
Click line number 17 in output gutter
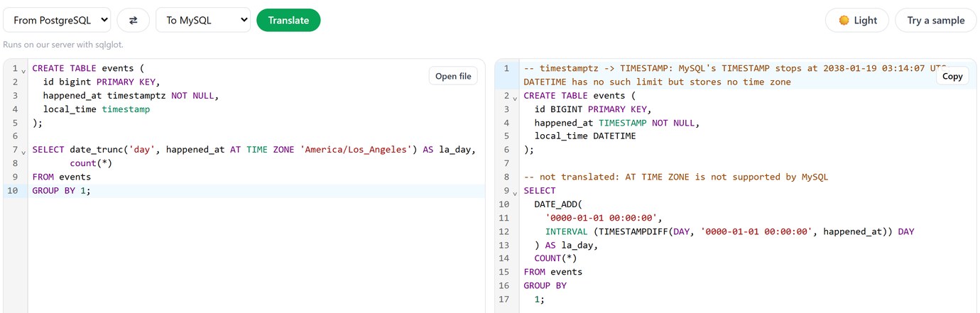pos(505,299)
